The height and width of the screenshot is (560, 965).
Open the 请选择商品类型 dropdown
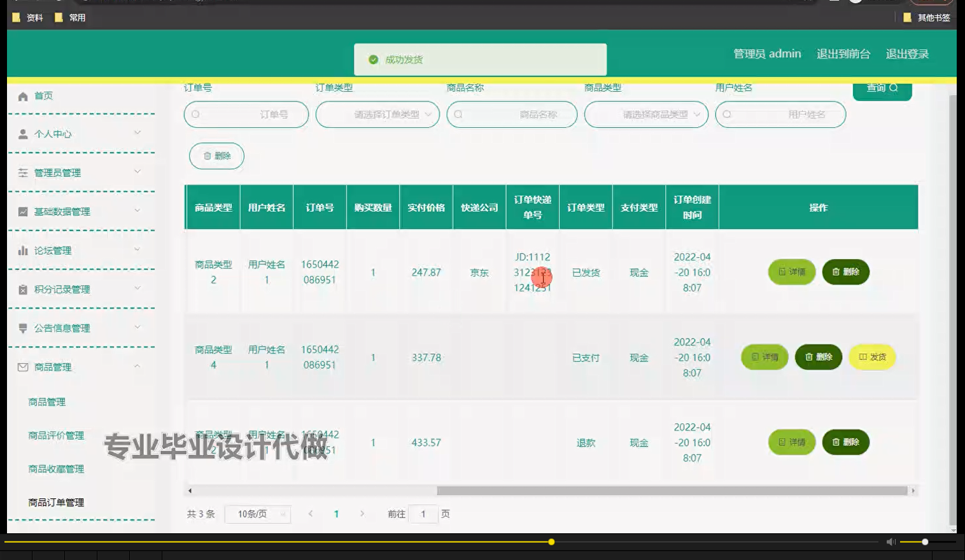coord(645,115)
